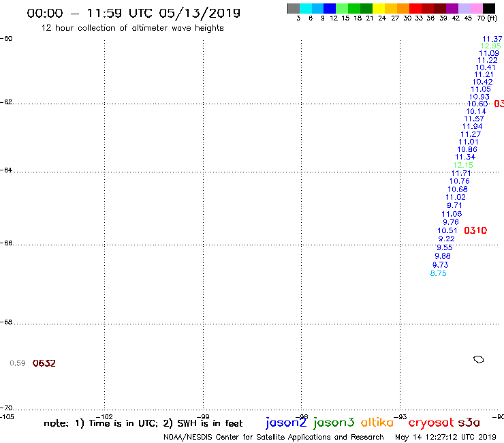
Task: Click the green wave height value 12.15
Action: 463,165
